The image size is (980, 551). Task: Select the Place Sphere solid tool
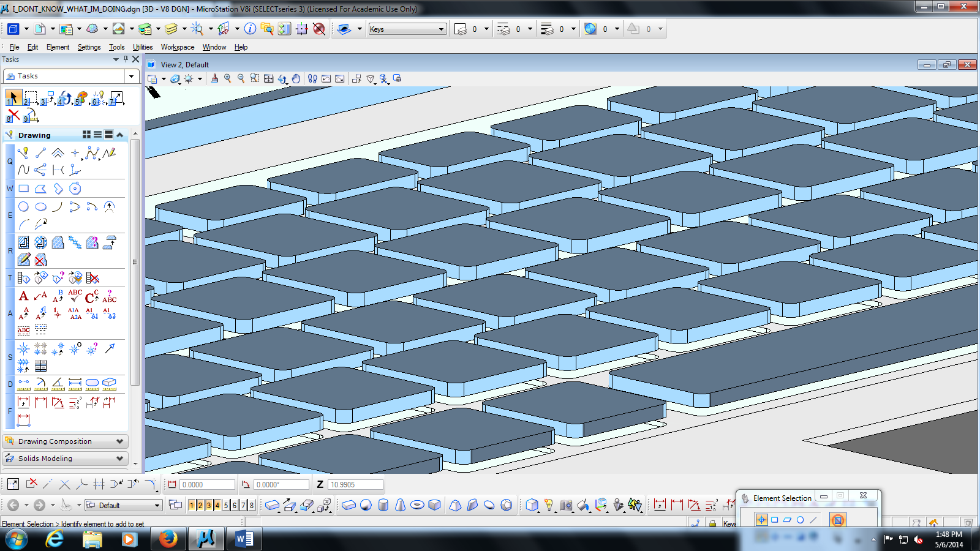coord(366,505)
